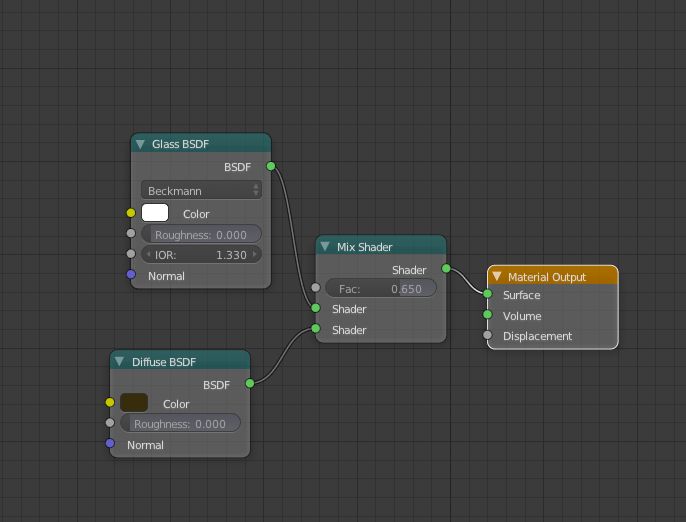Click the IOR input socket
686x522 pixels.
[131, 253]
